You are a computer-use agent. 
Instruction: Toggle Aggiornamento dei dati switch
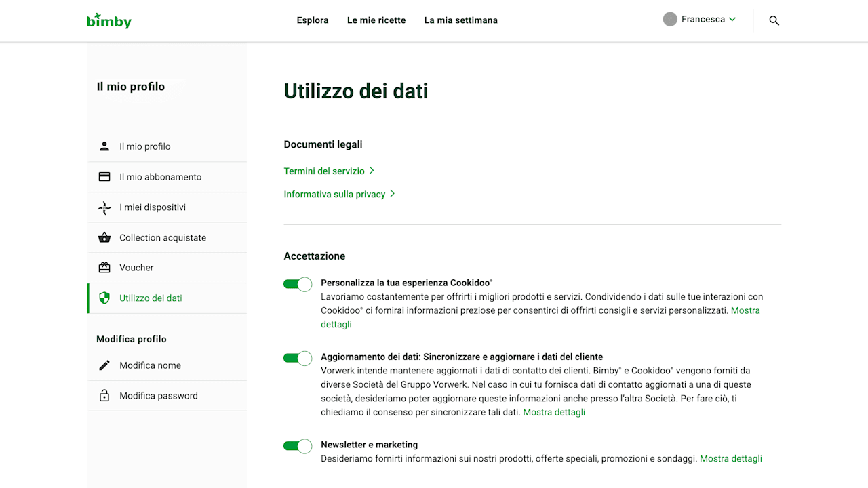coord(298,358)
